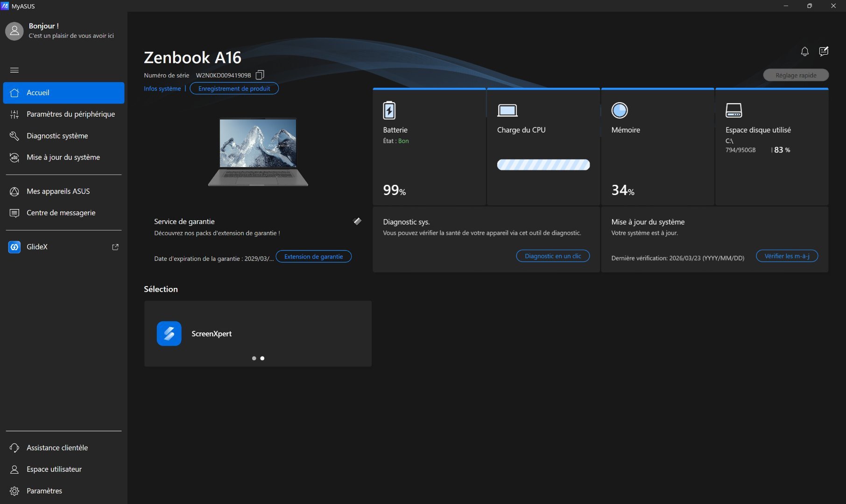Screen dimensions: 846x504
Task: Click serial number W2N0KD00941909B text
Action: coord(223,75)
